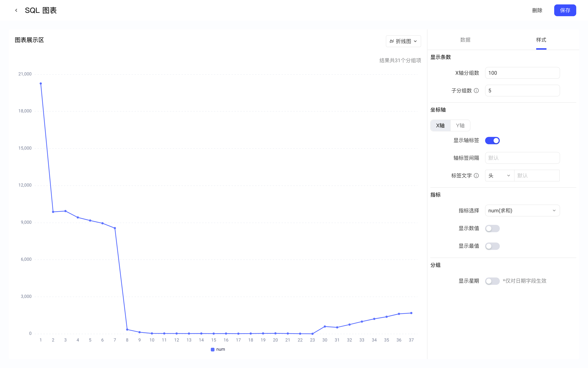The image size is (588, 368).
Task: Click the 标签文字 默认 text input
Action: click(537, 176)
